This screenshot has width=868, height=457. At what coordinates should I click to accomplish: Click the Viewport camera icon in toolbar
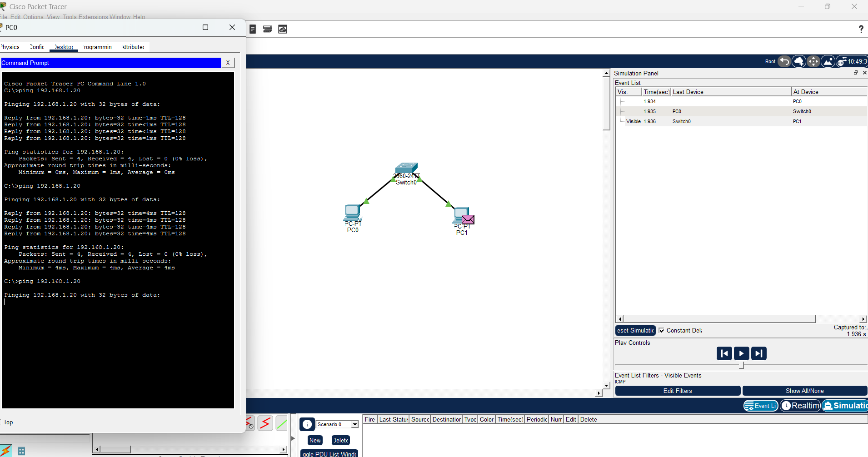point(283,29)
